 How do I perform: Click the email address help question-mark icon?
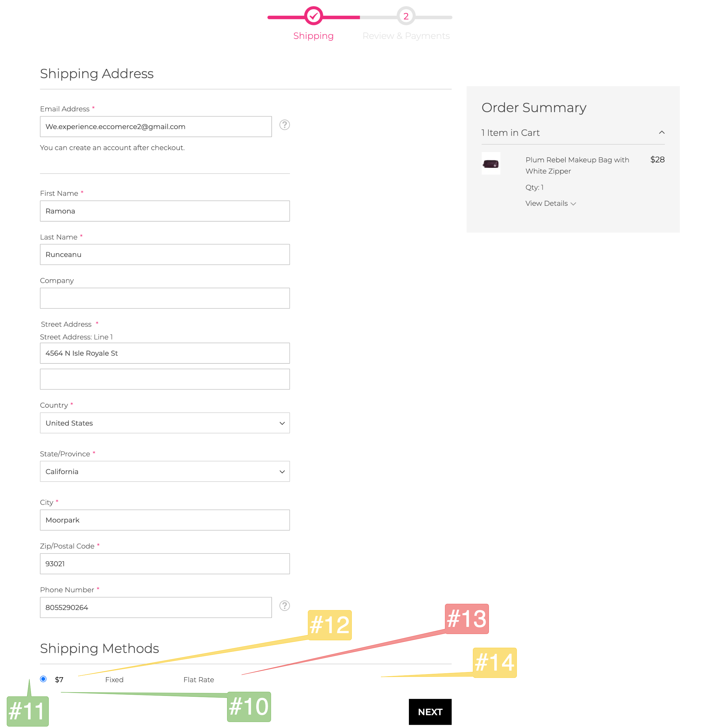click(x=284, y=125)
